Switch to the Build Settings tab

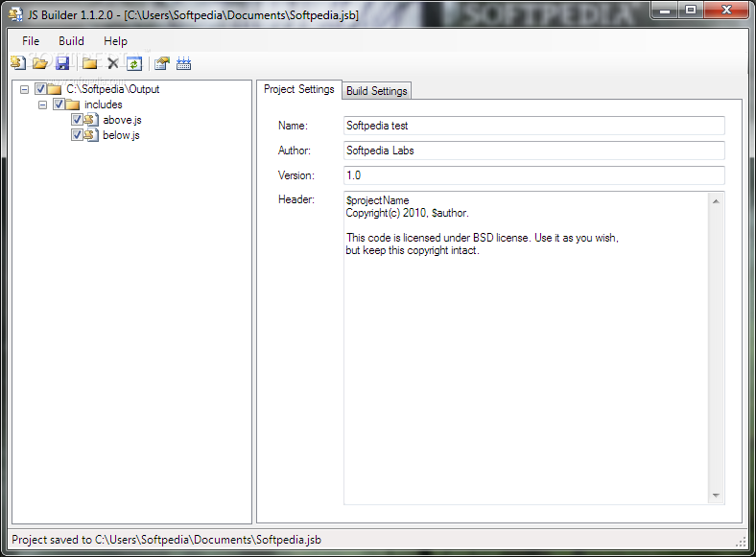point(376,90)
